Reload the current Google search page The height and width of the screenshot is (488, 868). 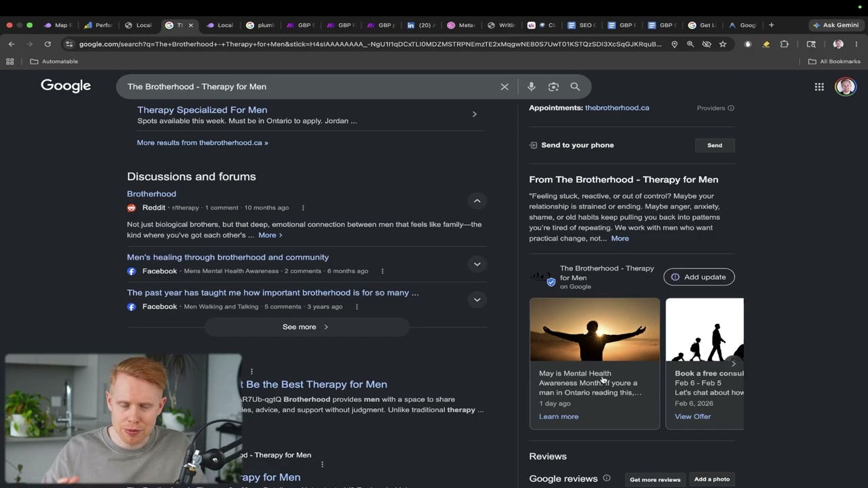tap(47, 44)
